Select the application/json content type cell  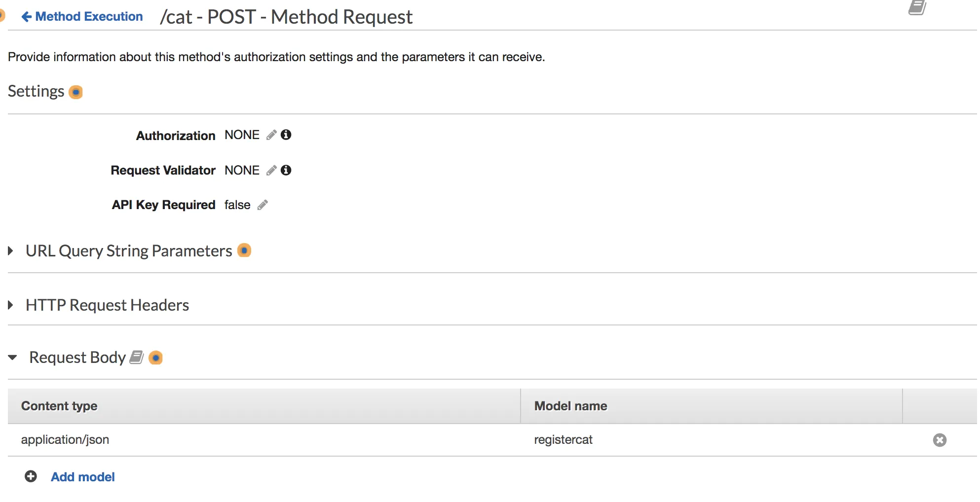[65, 440]
